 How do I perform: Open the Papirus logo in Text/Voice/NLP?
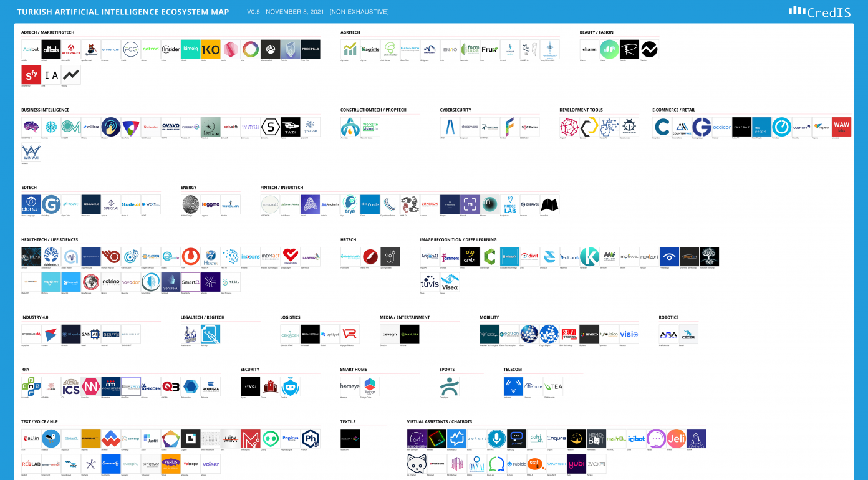pos(291,438)
